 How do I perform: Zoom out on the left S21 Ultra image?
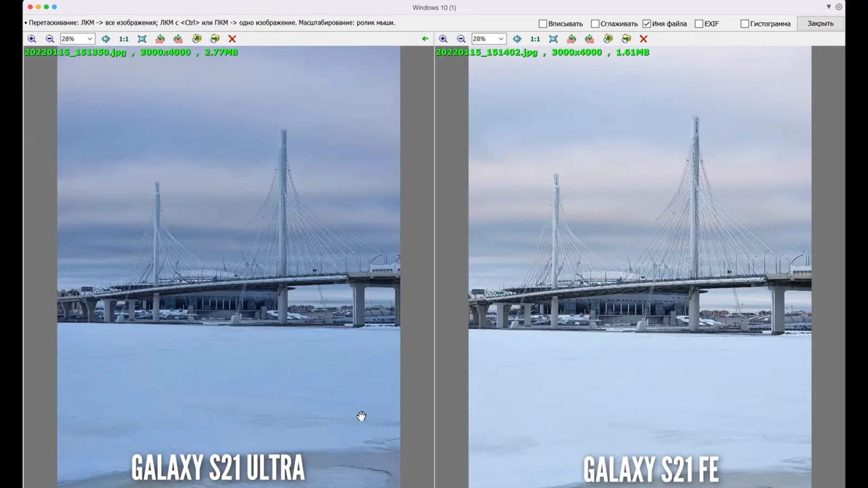[x=50, y=39]
